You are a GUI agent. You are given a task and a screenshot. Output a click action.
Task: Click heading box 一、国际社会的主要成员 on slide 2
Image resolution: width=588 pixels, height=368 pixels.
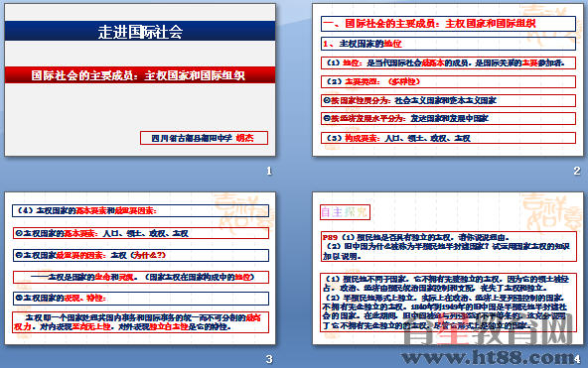tap(448, 24)
